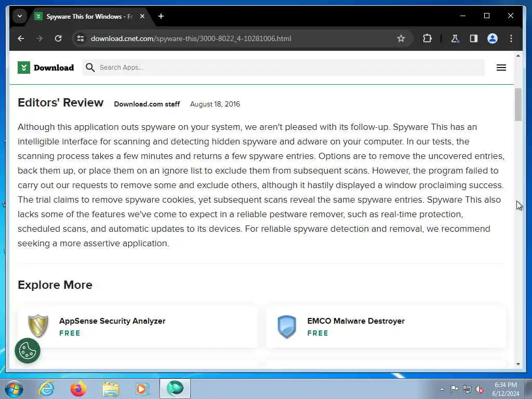Image resolution: width=532 pixels, height=399 pixels.
Task: Click the scrollbar up arrow
Action: click(x=518, y=56)
